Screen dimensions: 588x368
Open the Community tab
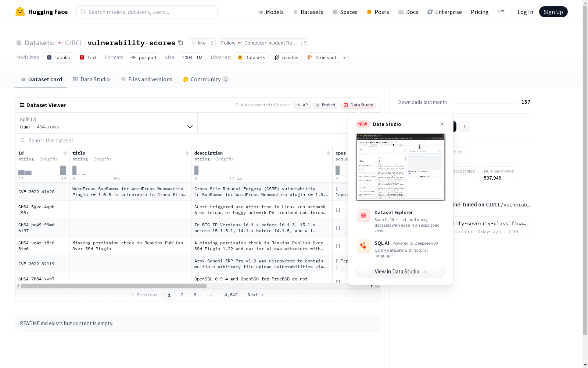(x=205, y=79)
